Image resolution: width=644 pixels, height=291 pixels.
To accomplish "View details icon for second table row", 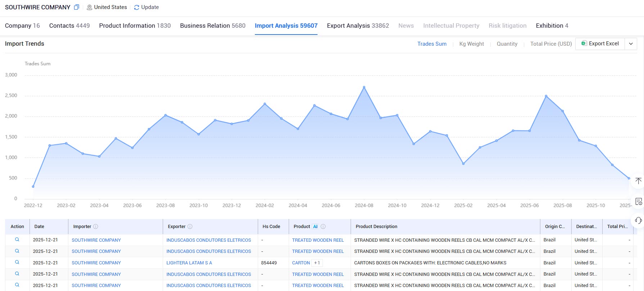I will pos(17,251).
